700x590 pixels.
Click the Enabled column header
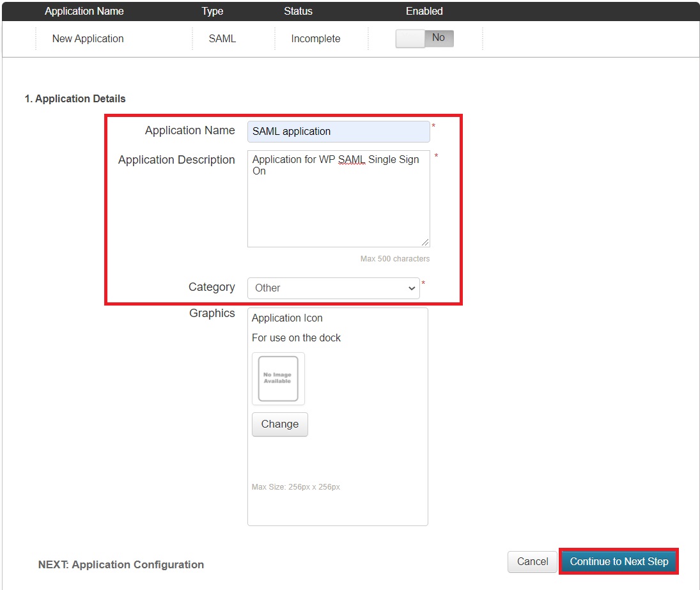pos(424,11)
